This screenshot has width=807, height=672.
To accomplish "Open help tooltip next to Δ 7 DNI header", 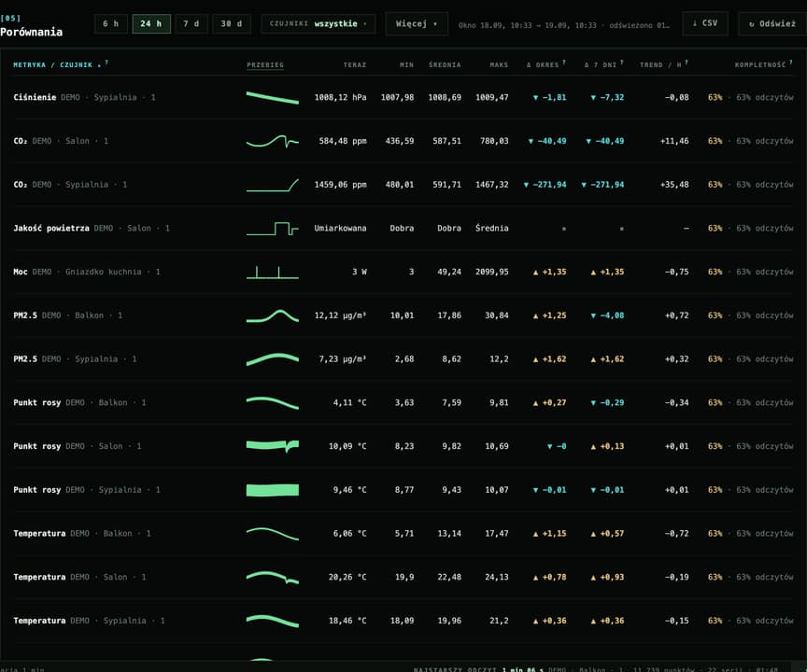I will point(622,63).
